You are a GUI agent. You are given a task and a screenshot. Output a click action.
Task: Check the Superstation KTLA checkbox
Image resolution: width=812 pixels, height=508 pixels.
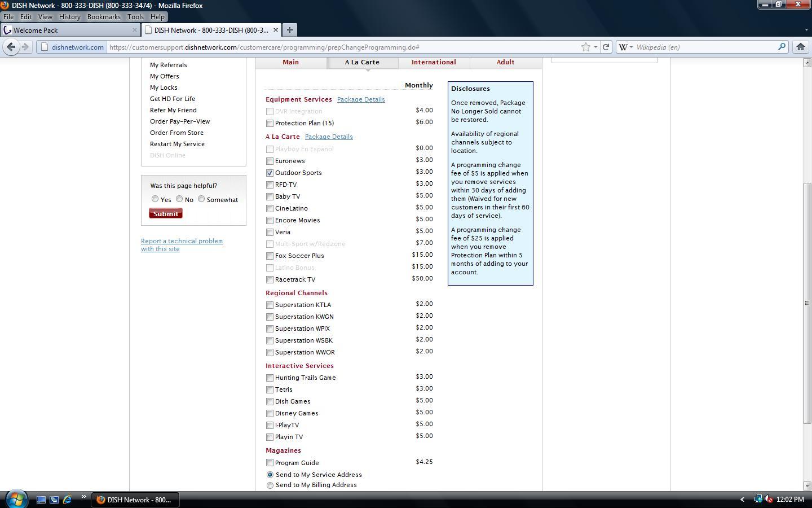[x=270, y=305]
